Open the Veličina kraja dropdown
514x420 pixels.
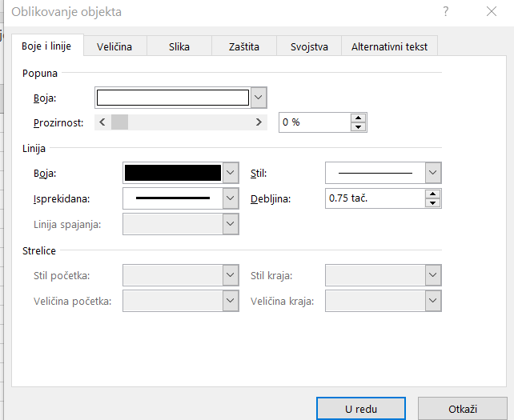[433, 301]
